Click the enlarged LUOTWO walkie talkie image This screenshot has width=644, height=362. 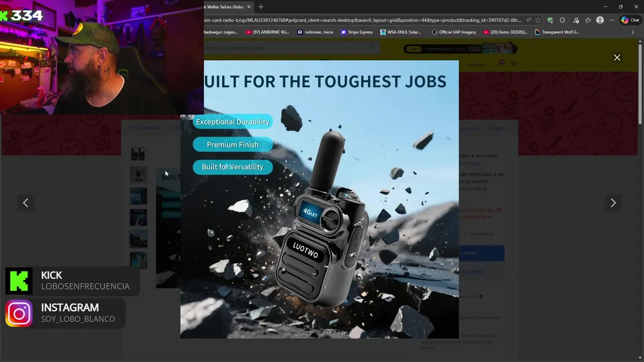[x=319, y=200]
